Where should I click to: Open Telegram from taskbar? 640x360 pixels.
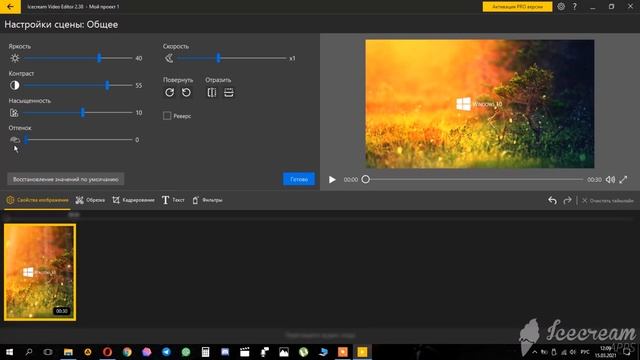pos(166,352)
